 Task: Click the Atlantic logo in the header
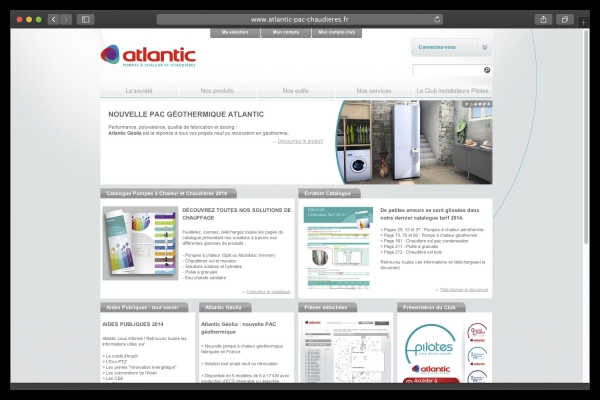(x=148, y=56)
